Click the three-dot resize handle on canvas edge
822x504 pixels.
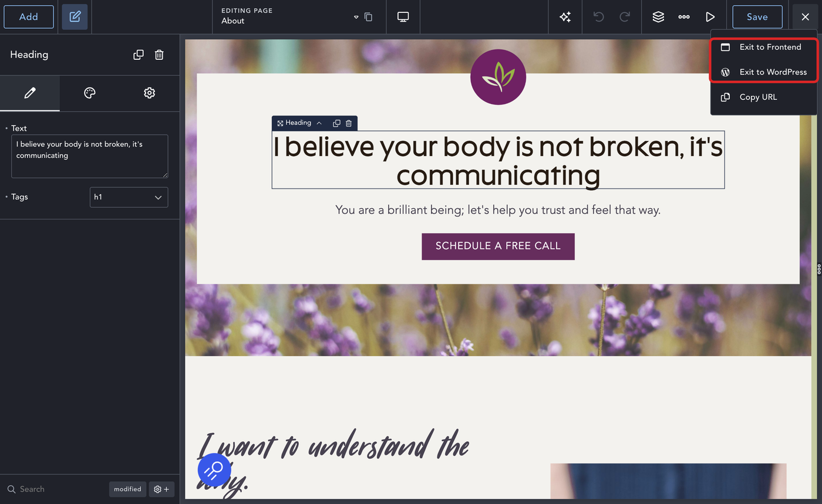(819, 269)
